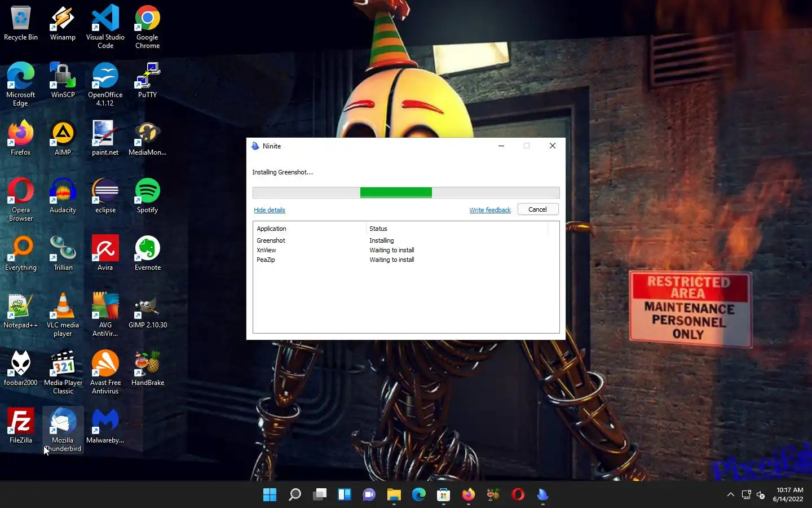Close the Ninite window

point(553,146)
